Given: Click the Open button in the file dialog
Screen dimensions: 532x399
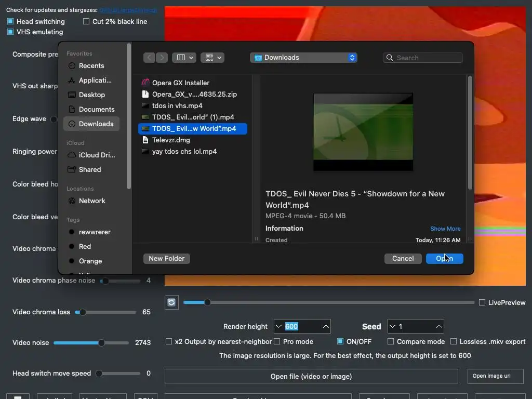Looking at the screenshot, I should coord(445,259).
